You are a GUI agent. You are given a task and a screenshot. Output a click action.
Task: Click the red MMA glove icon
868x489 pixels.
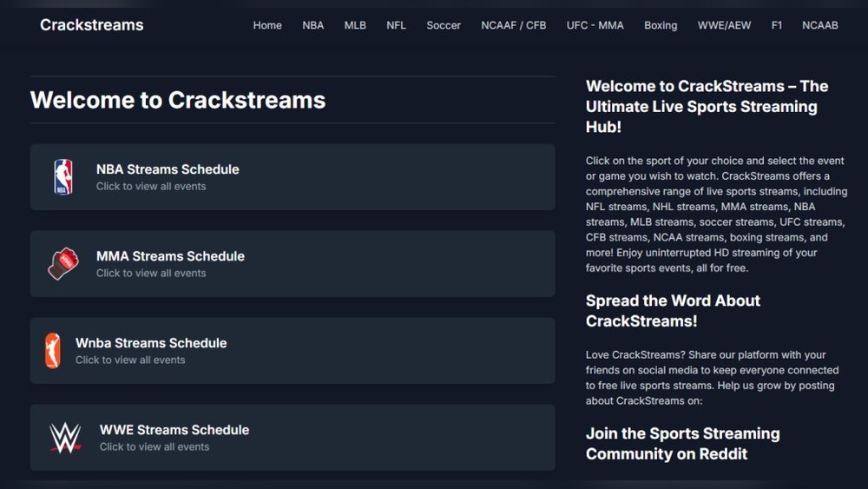point(63,264)
